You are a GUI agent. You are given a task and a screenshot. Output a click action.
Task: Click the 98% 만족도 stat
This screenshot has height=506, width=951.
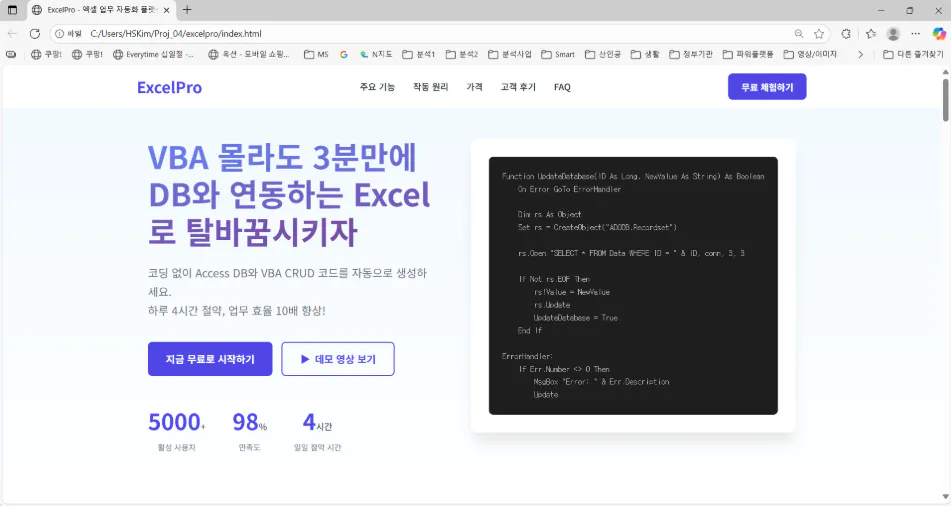tap(249, 431)
